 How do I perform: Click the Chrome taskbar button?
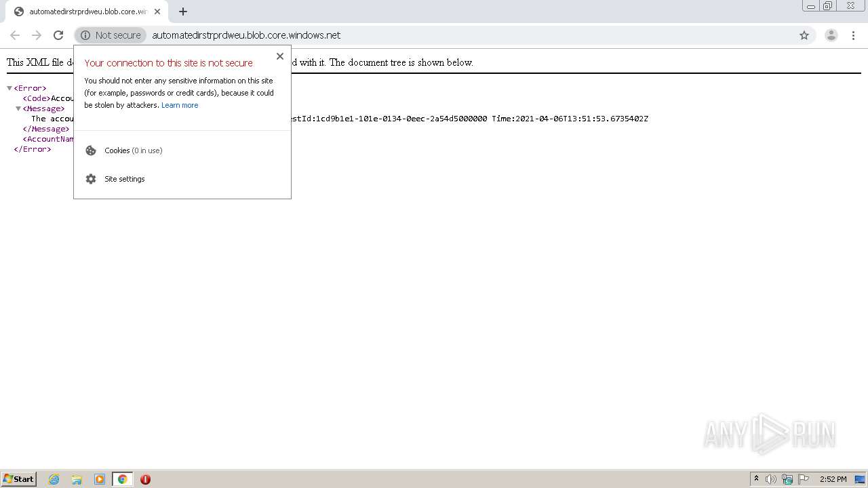122,479
